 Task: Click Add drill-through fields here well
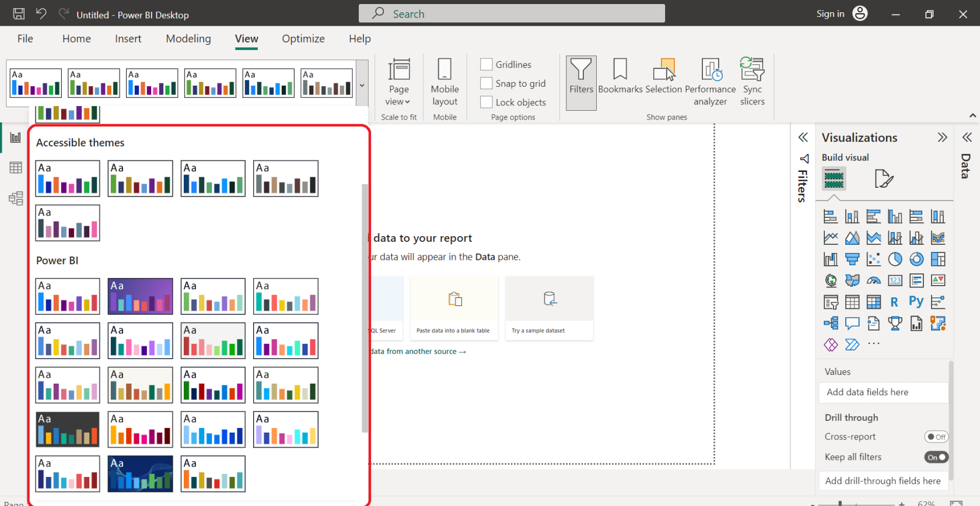(883, 481)
